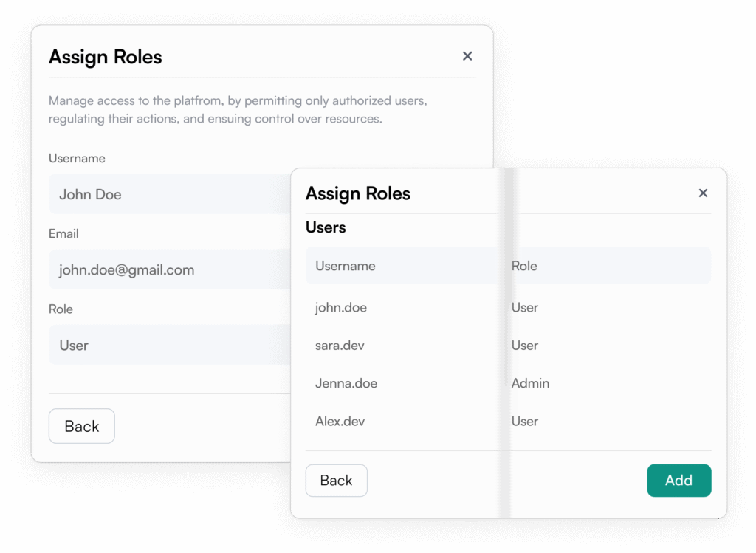Close the back Assign Roles dialog

[x=467, y=56]
